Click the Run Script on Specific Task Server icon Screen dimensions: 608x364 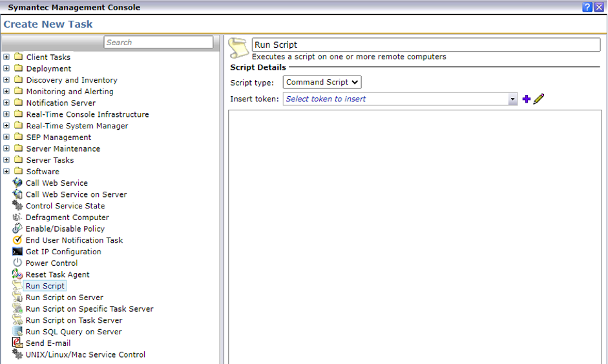coord(17,308)
